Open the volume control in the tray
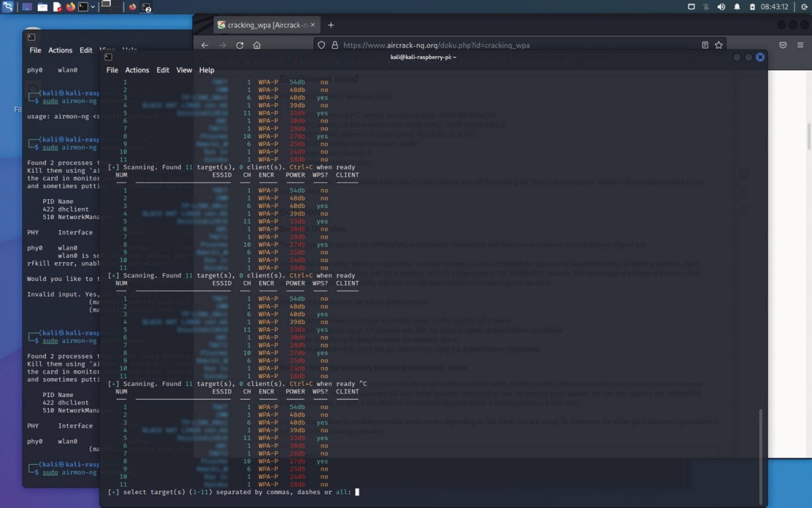This screenshot has height=508, width=812. [721, 7]
